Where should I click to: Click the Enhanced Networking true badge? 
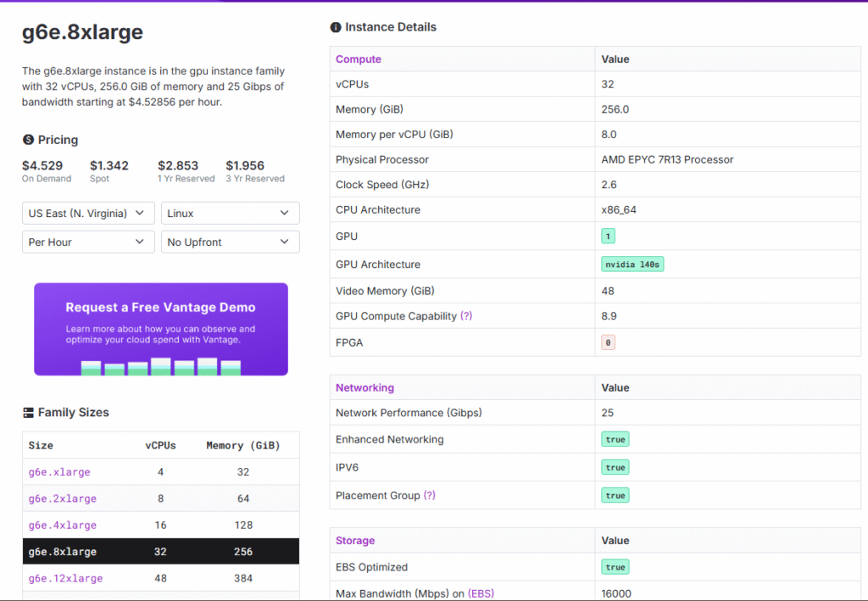[615, 439]
